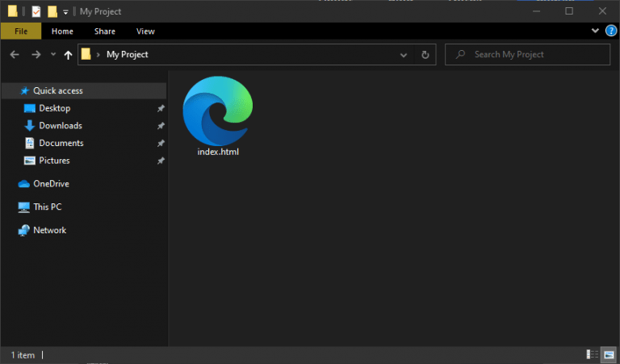
Task: Switch to Large icons view layout
Action: (x=608, y=354)
